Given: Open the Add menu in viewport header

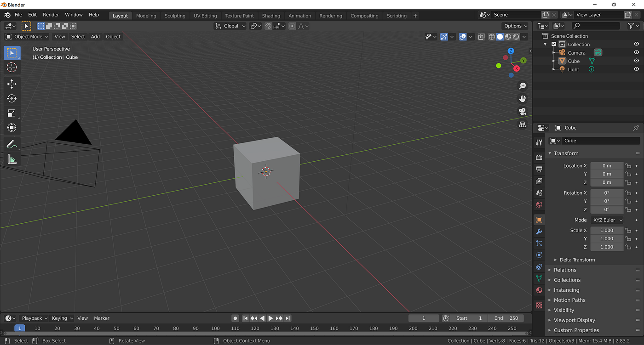Looking at the screenshot, I should (95, 37).
